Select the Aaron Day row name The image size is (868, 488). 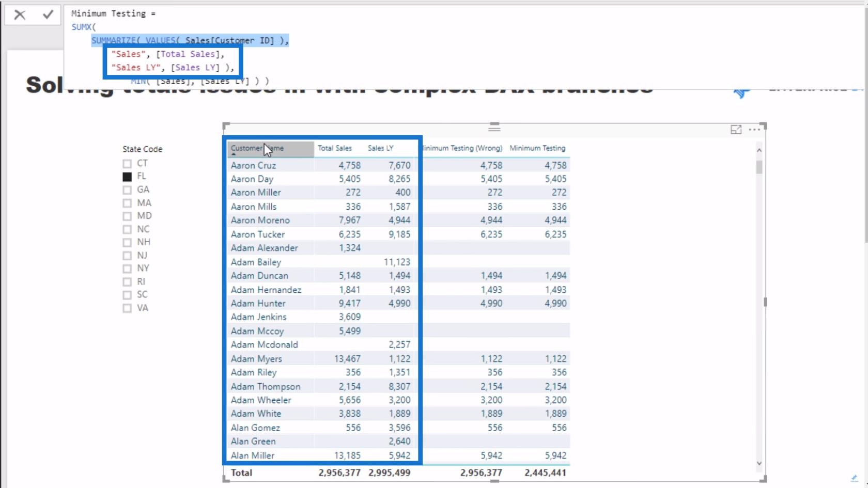(252, 179)
